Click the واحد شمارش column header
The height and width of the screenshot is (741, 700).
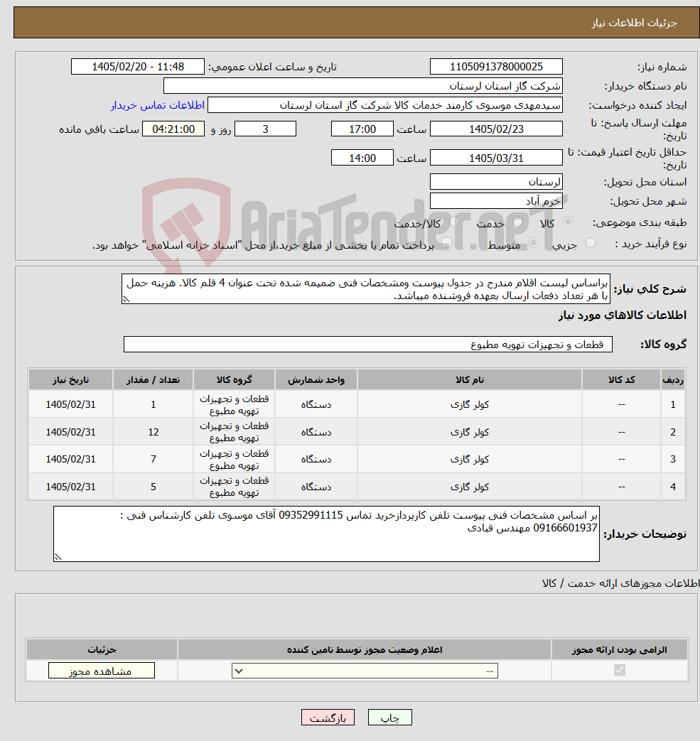[x=316, y=379]
